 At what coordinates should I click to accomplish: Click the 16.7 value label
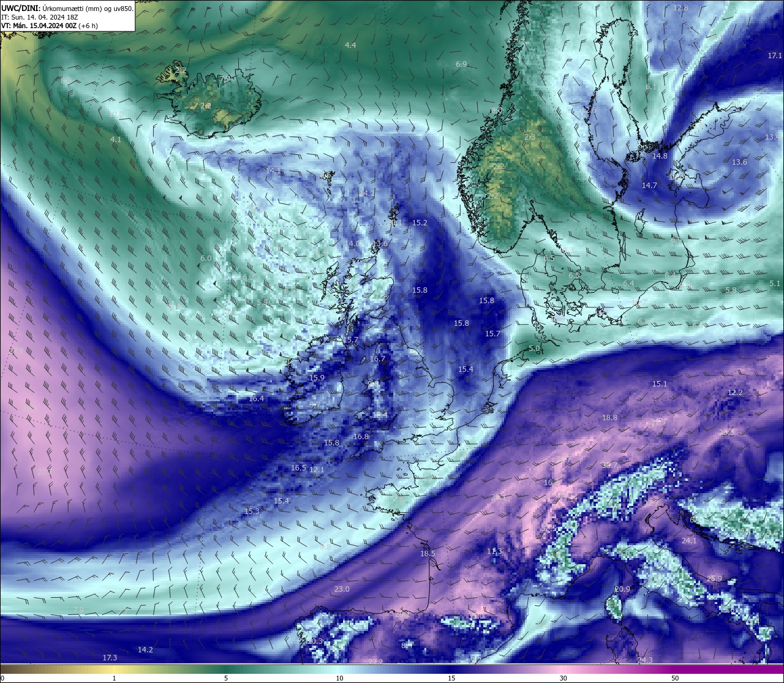tap(378, 359)
